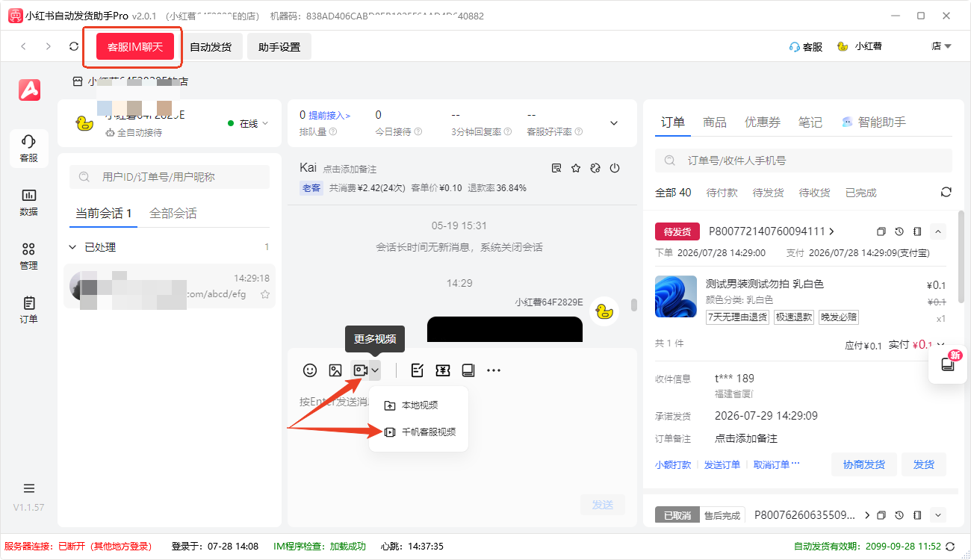Filter orders by 待付款
This screenshot has width=971, height=560.
722,193
